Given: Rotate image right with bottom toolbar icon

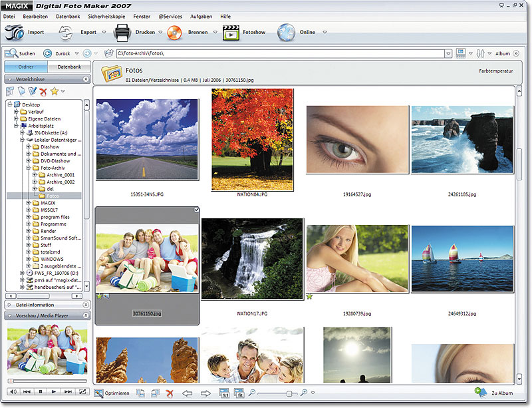Looking at the screenshot, I should click(x=155, y=393).
